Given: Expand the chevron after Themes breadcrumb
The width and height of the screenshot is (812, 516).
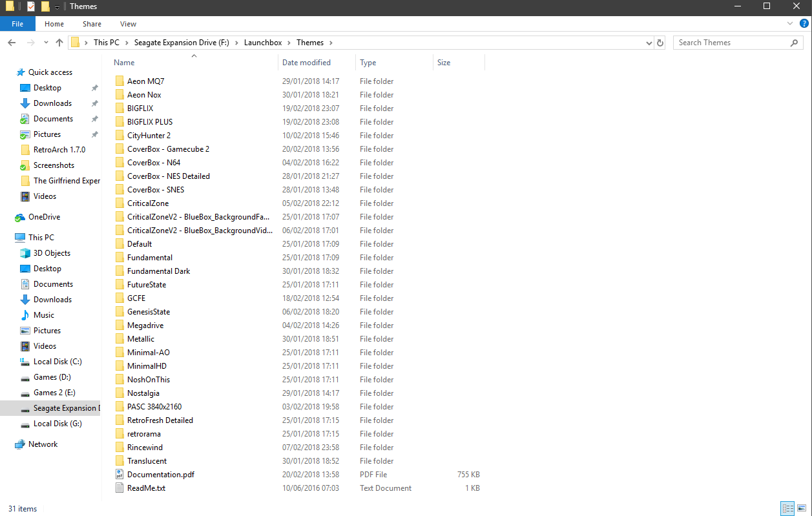Looking at the screenshot, I should pos(331,43).
